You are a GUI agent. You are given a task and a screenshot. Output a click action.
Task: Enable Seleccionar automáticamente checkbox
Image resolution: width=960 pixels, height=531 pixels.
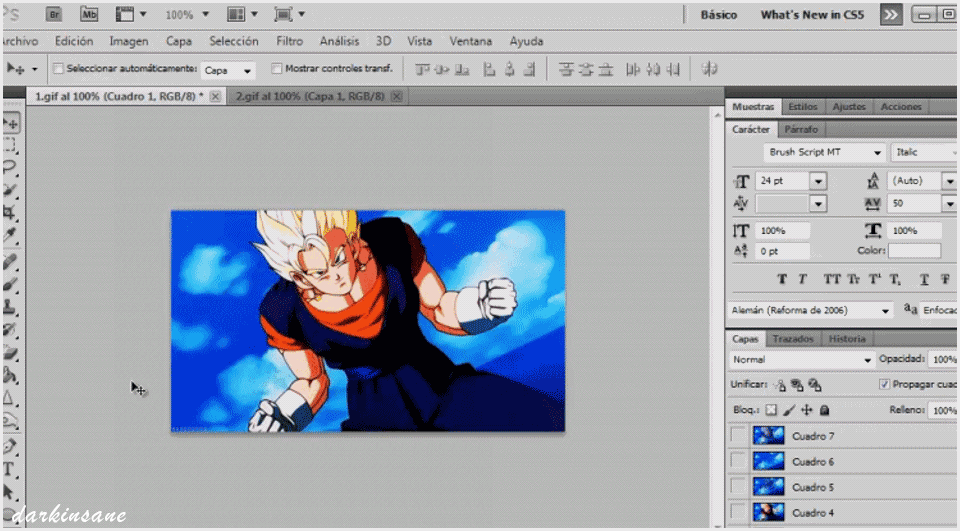point(58,69)
